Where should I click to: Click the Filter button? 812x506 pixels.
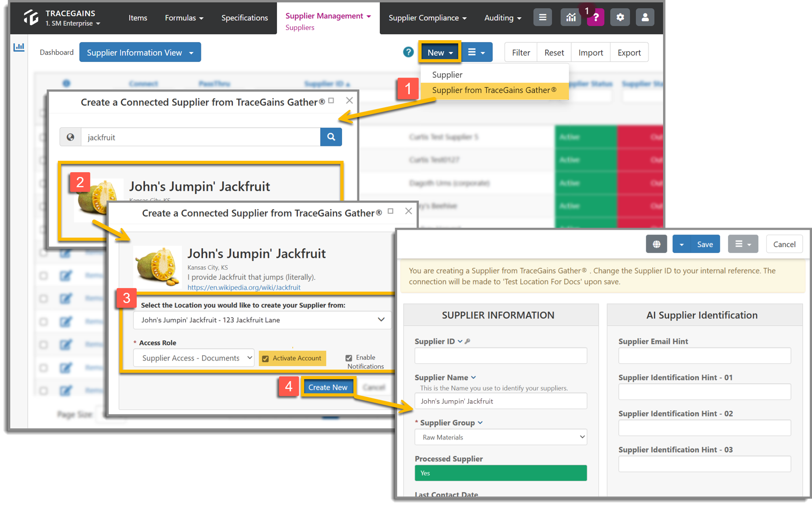[x=521, y=52]
